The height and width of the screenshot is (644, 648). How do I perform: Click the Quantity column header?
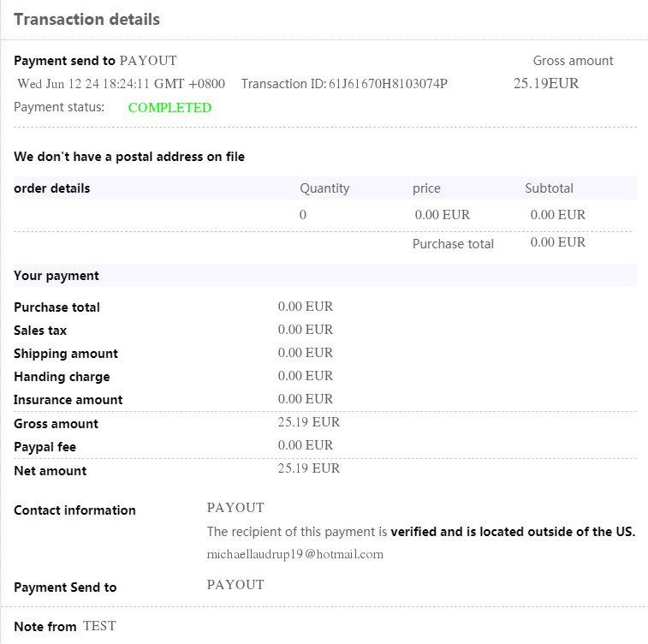(x=324, y=188)
